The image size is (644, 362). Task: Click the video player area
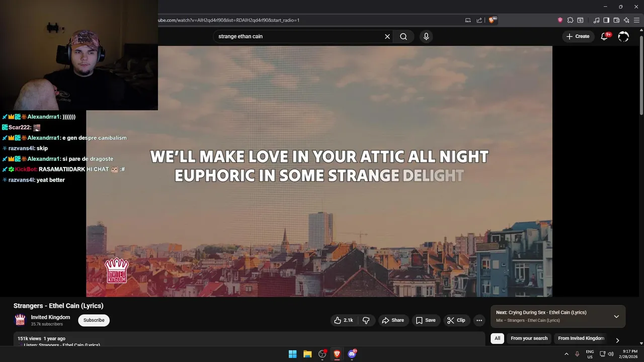tap(319, 171)
